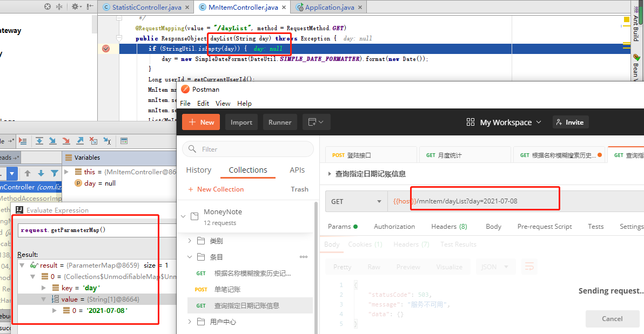Click the Step Out debugger icon

(80, 140)
